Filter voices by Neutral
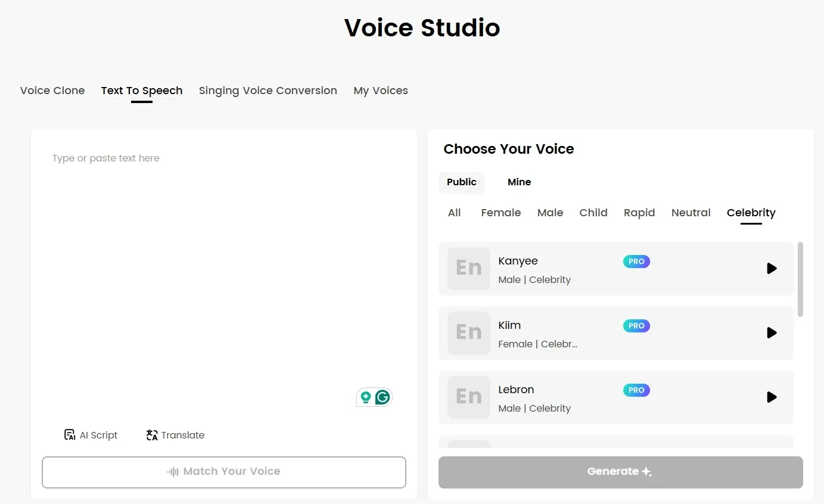Screen dimensions: 824x504 click(691, 213)
